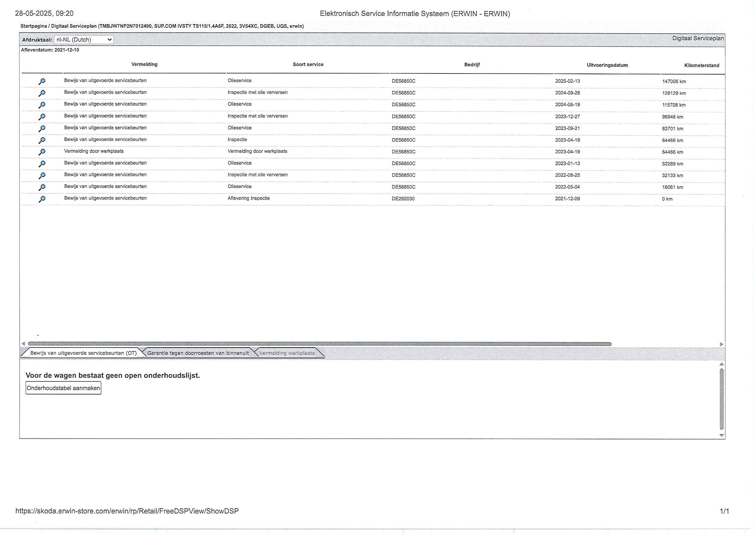
Task: Click the Bedrijf column header
Action: (472, 65)
